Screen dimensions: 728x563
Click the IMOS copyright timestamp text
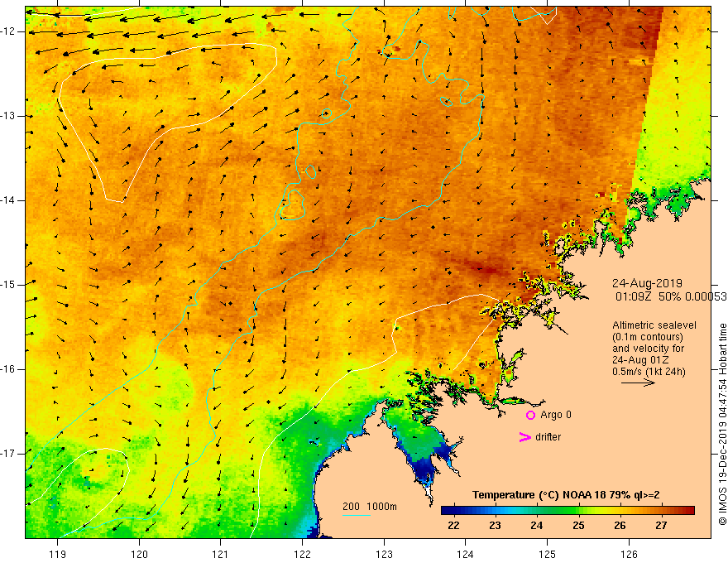[722, 424]
